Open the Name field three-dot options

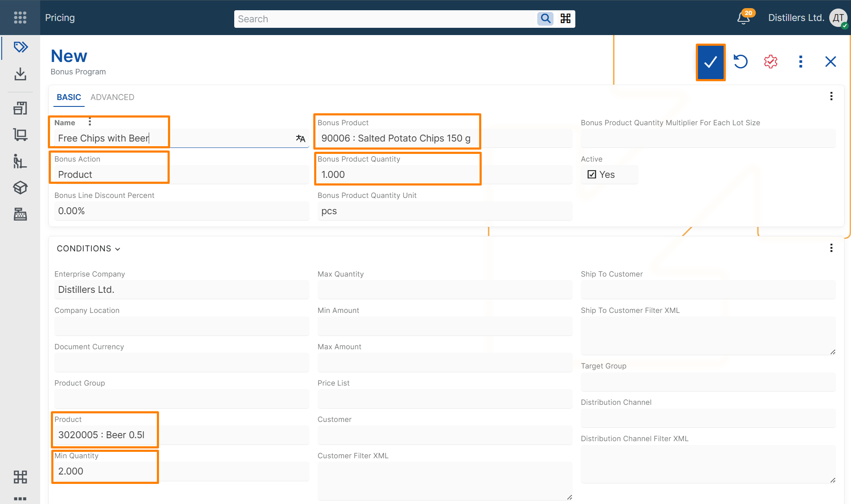coord(90,122)
